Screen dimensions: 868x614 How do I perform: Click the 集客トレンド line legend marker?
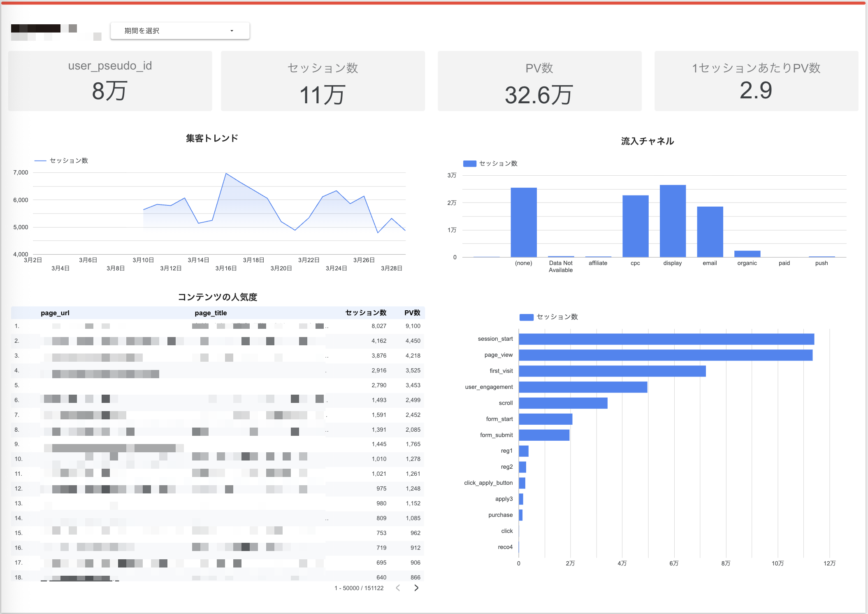[40, 160]
